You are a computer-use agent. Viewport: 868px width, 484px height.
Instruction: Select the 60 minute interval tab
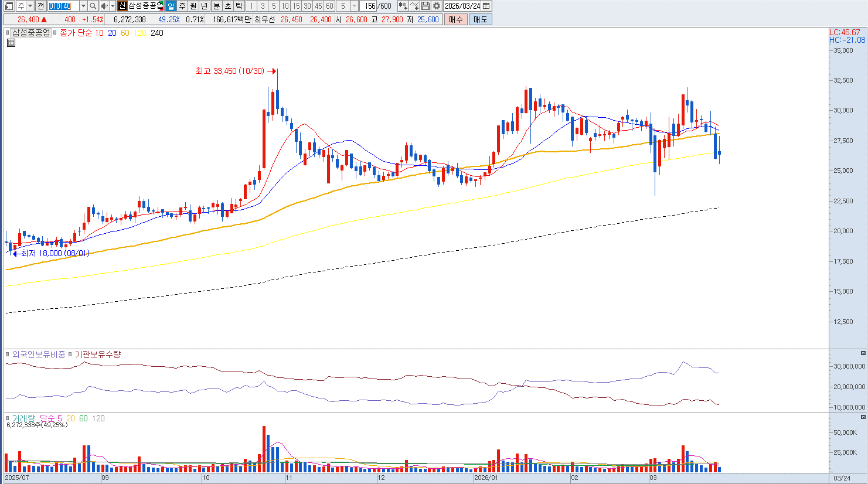click(x=329, y=6)
